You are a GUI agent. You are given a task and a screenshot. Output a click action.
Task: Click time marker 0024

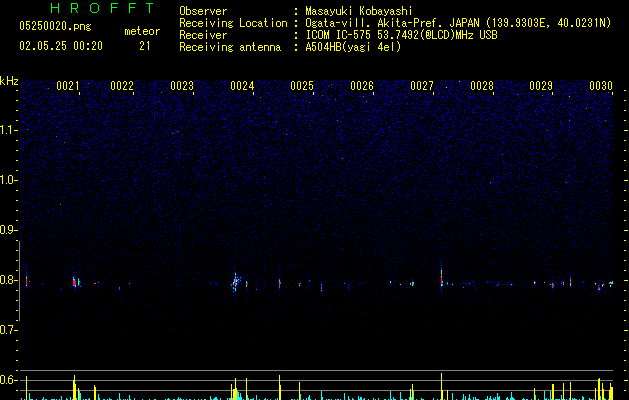tap(242, 86)
